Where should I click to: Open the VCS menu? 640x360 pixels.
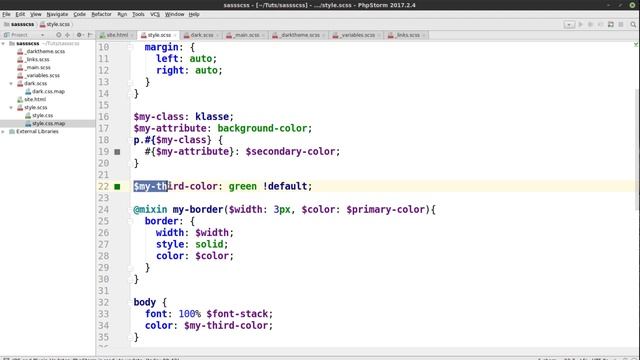[x=155, y=14]
